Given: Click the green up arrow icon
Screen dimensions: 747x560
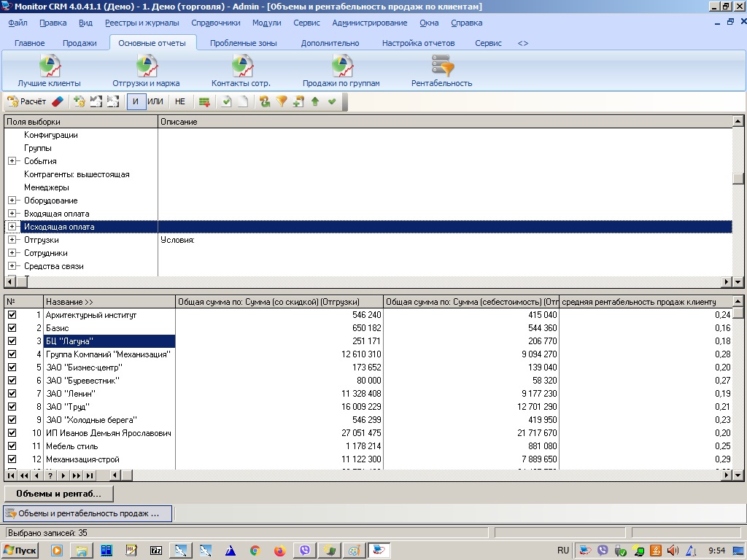Looking at the screenshot, I should coord(315,101).
